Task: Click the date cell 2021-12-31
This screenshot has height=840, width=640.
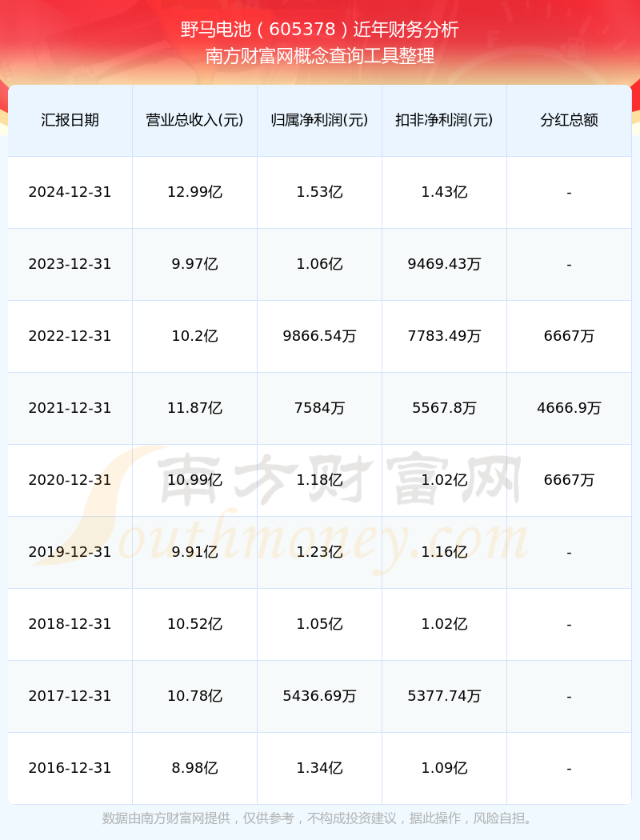Action: (70, 408)
